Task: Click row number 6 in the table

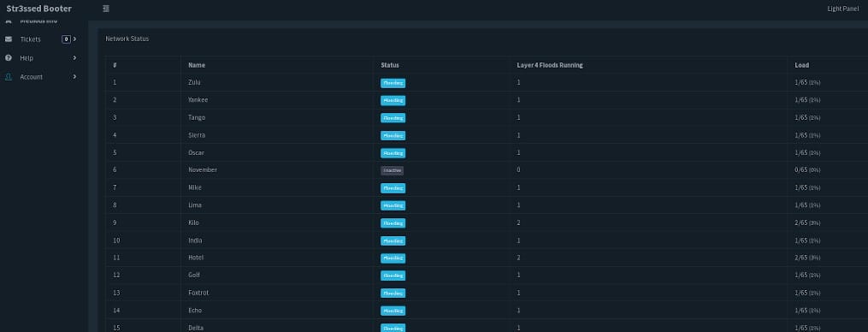Action: [x=115, y=169]
